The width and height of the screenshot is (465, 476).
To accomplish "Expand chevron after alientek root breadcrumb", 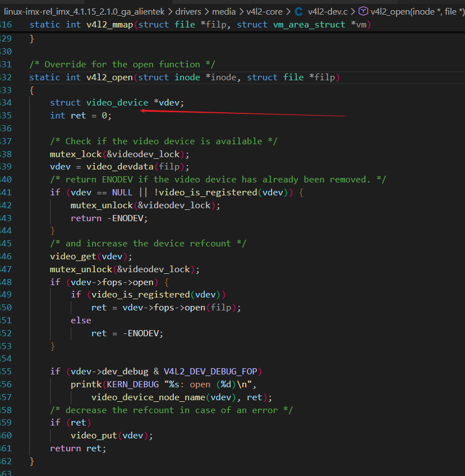I will tap(170, 12).
